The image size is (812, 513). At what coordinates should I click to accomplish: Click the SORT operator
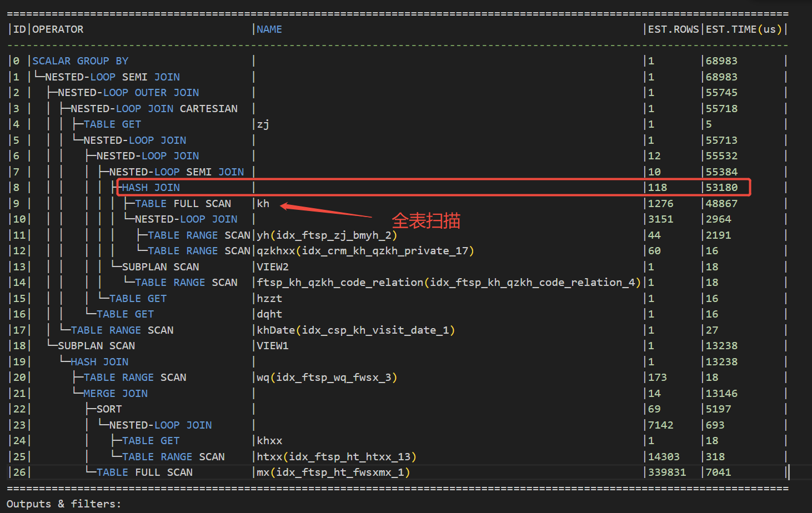click(x=109, y=409)
